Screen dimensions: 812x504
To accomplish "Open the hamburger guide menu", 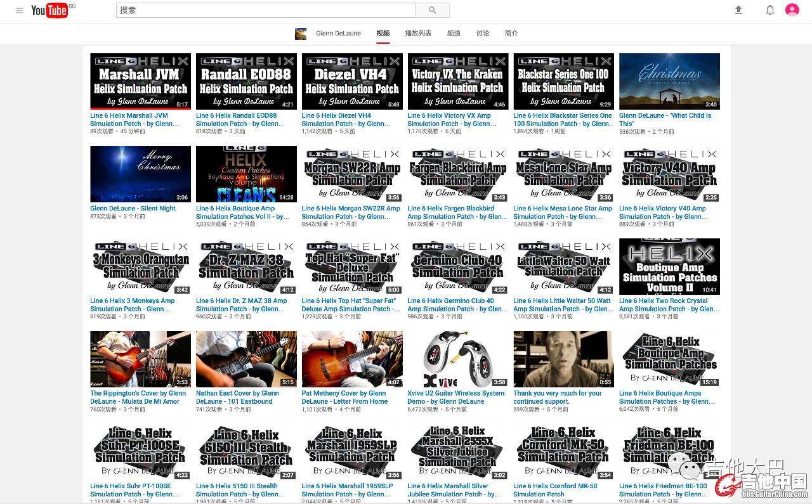I will click(x=19, y=11).
